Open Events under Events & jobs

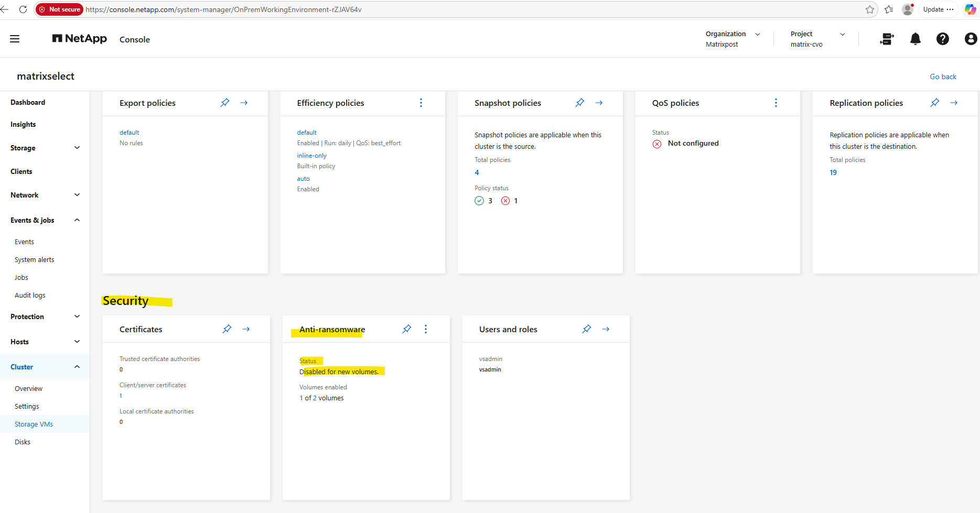click(24, 242)
